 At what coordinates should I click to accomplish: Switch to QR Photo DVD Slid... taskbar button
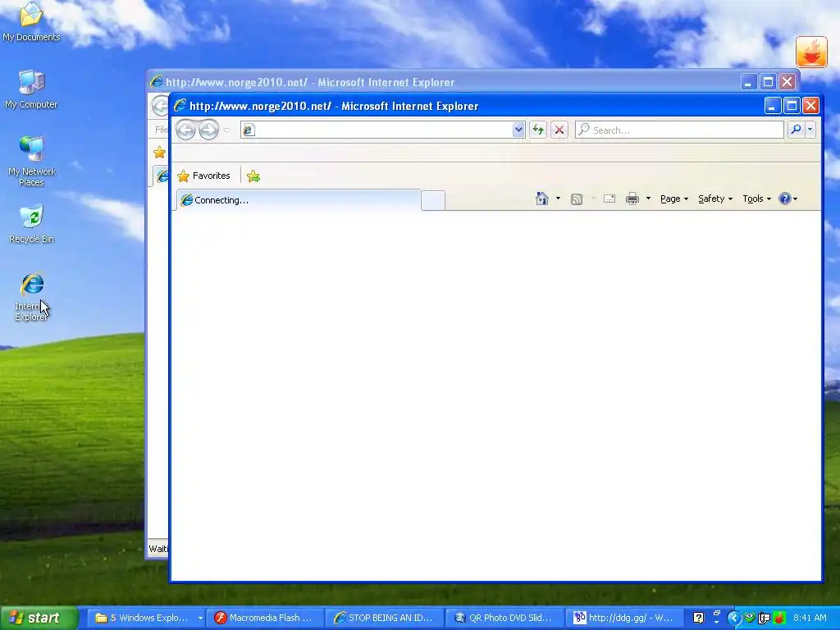[504, 618]
